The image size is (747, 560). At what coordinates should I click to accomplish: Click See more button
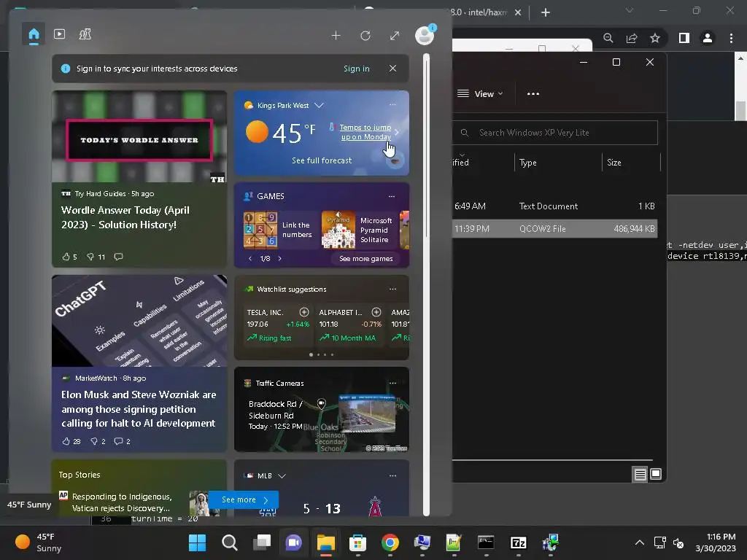click(x=244, y=499)
